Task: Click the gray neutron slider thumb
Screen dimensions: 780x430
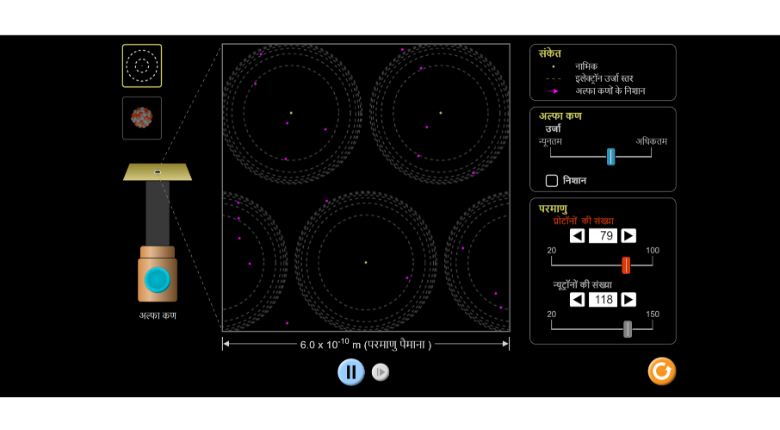Action: coord(627,328)
